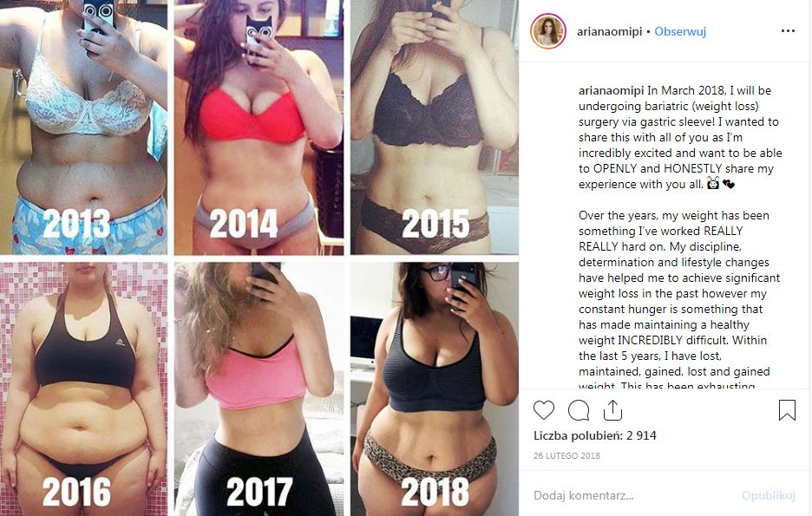Open the 26 LUTEGO 2018 date permalink
The height and width of the screenshot is (516, 812).
pyautogui.click(x=566, y=456)
